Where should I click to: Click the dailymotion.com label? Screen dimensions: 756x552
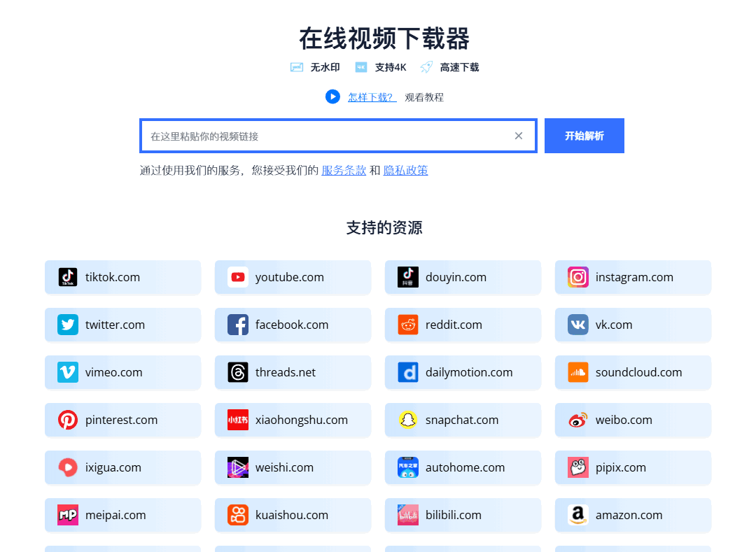[x=469, y=372]
